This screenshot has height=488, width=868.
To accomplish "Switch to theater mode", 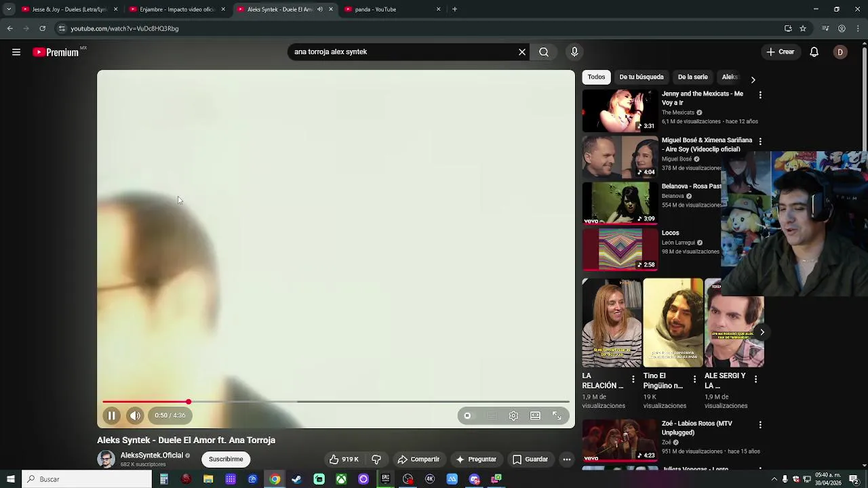I will [535, 415].
